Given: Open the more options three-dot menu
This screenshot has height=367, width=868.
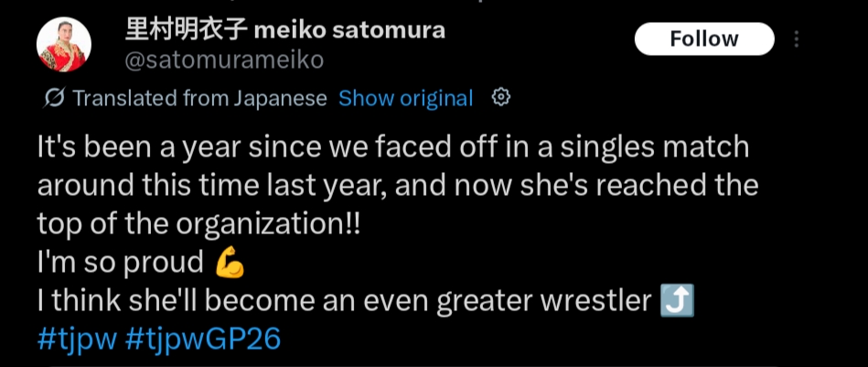Looking at the screenshot, I should [798, 39].
